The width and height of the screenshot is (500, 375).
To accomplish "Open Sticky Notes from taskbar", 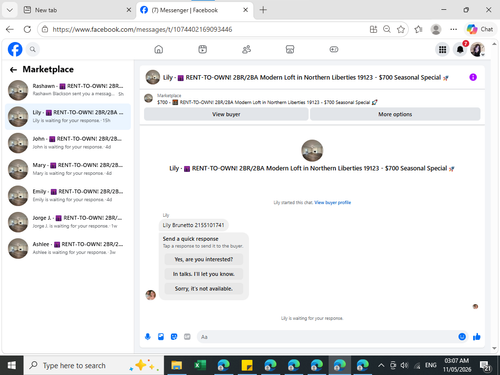I will (x=247, y=366).
